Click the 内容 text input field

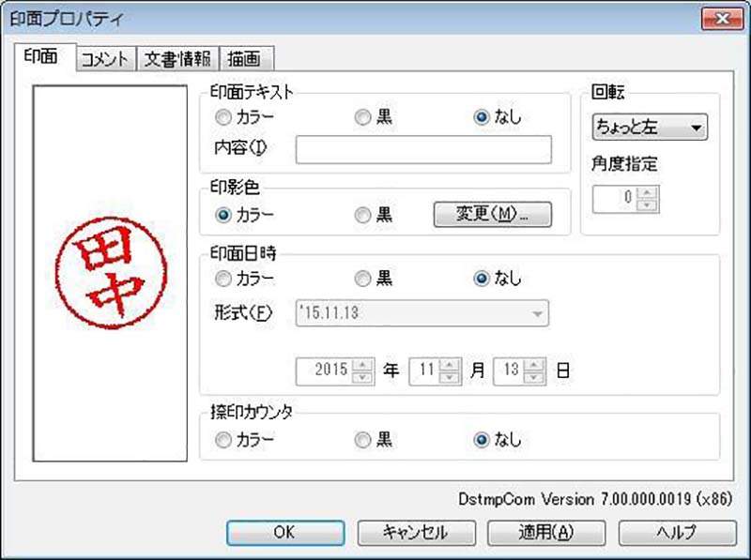423,149
